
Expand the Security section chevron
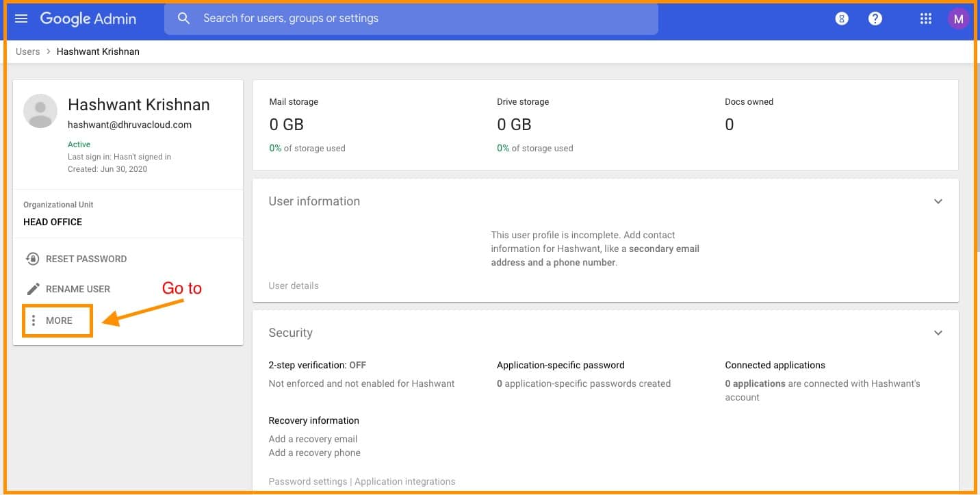(x=938, y=333)
